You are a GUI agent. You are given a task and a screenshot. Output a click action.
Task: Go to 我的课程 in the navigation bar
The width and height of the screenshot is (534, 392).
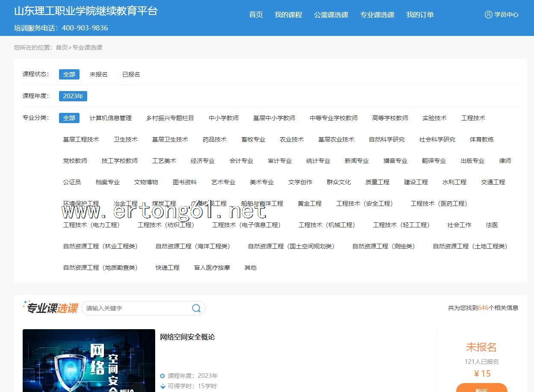[288, 15]
